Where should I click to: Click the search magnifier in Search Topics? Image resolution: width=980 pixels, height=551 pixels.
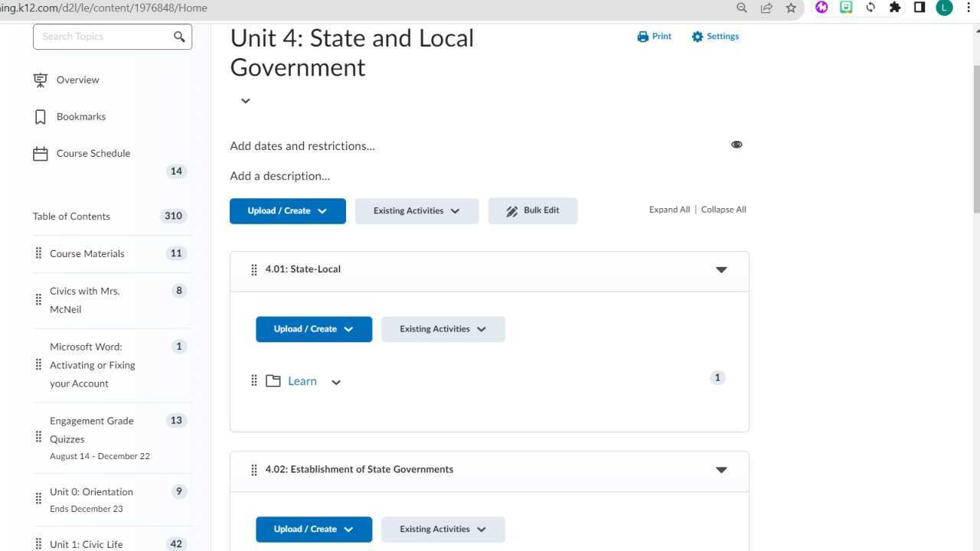(179, 37)
